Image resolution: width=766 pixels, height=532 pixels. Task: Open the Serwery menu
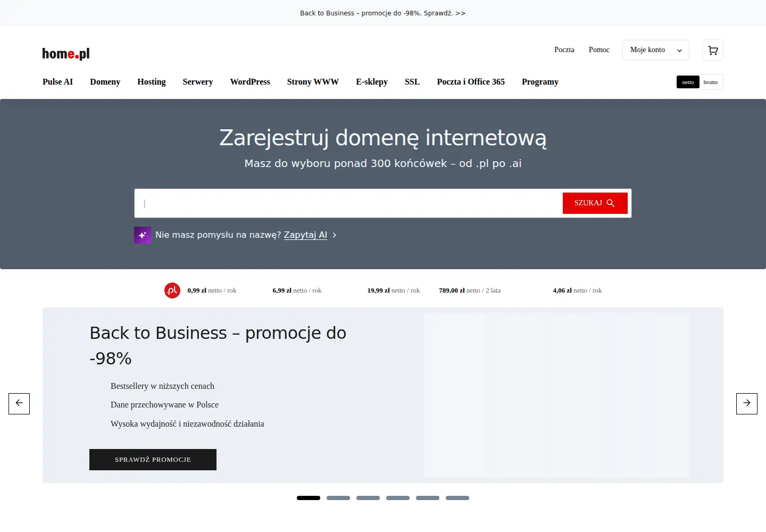(x=198, y=82)
